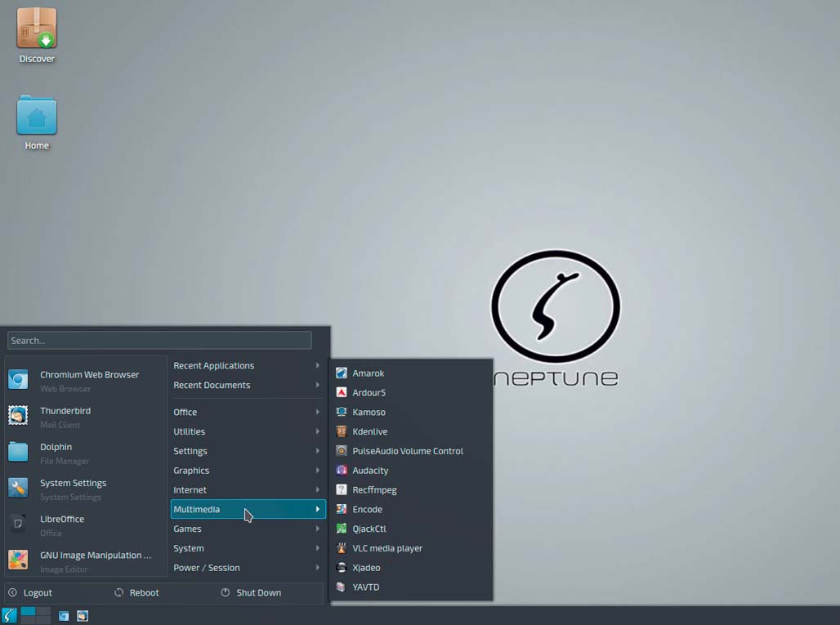The image size is (840, 625).
Task: Open the System category
Action: point(248,548)
